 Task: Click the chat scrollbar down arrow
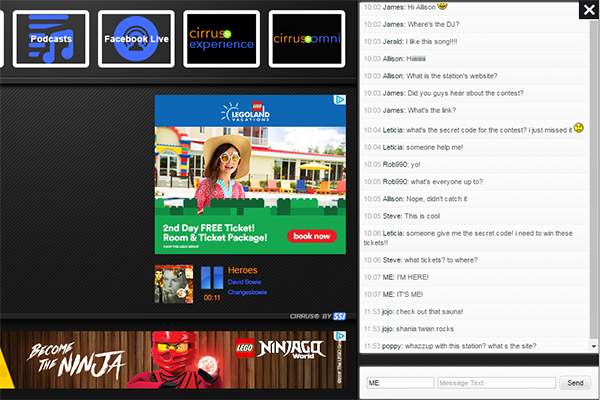click(x=593, y=346)
